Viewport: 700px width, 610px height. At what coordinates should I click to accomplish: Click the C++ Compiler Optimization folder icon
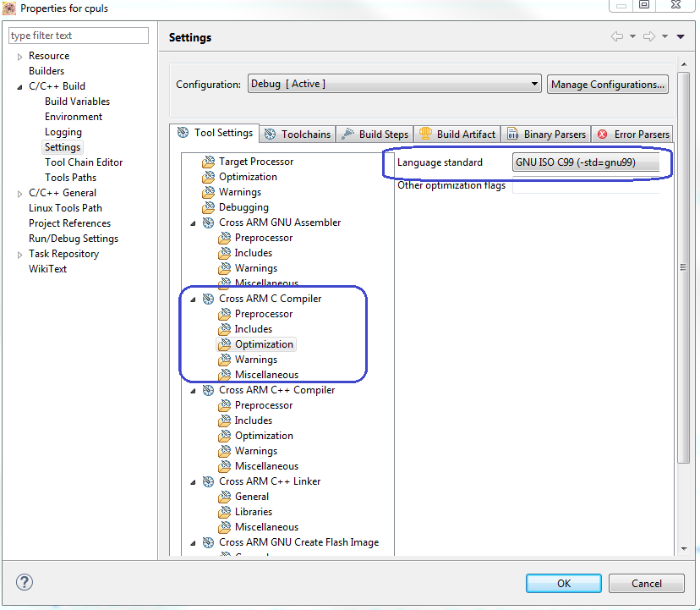click(x=225, y=436)
